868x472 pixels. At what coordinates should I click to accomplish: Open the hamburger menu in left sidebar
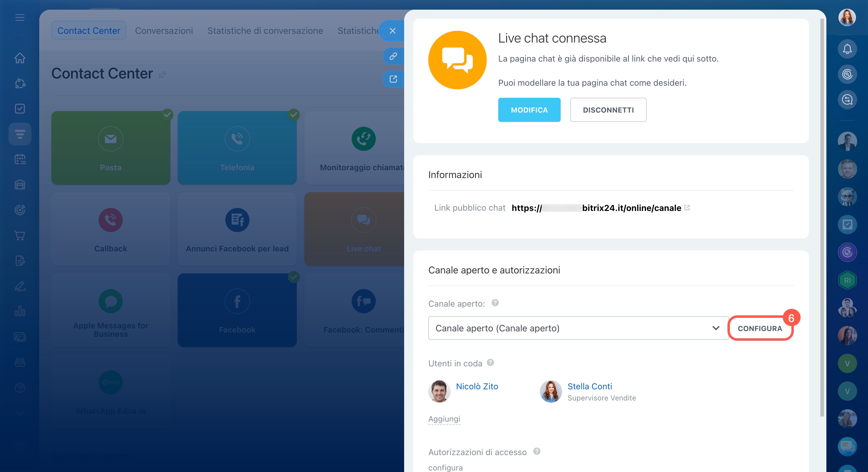[x=20, y=18]
